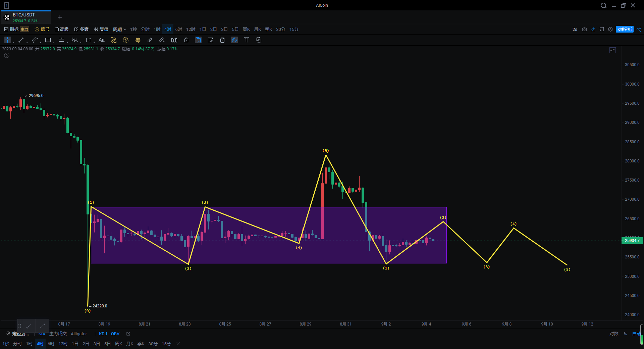Click the floating toolbar drag handle
Viewport: 644px width, 349px height.
tap(19, 326)
